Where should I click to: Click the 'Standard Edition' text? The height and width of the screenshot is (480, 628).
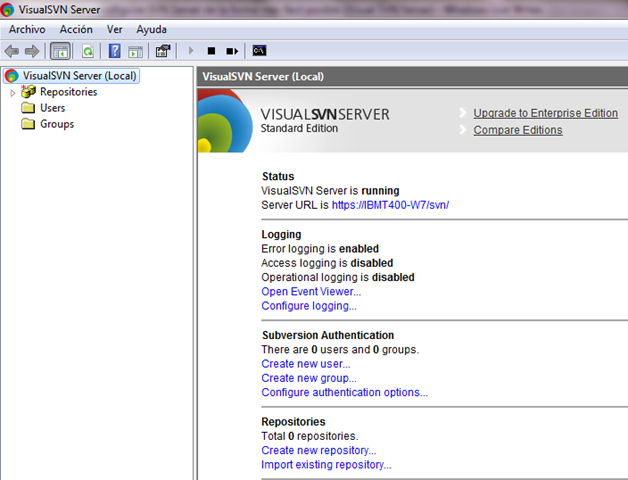pos(299,128)
